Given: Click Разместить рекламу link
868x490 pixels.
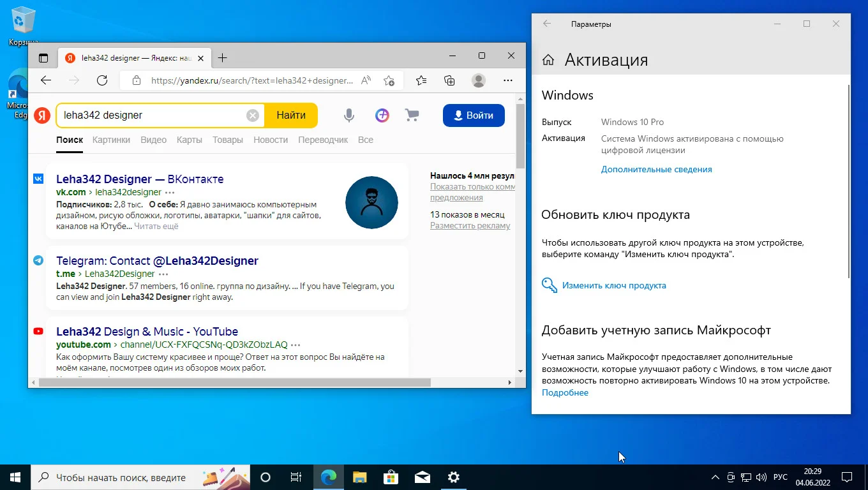Looking at the screenshot, I should point(470,226).
